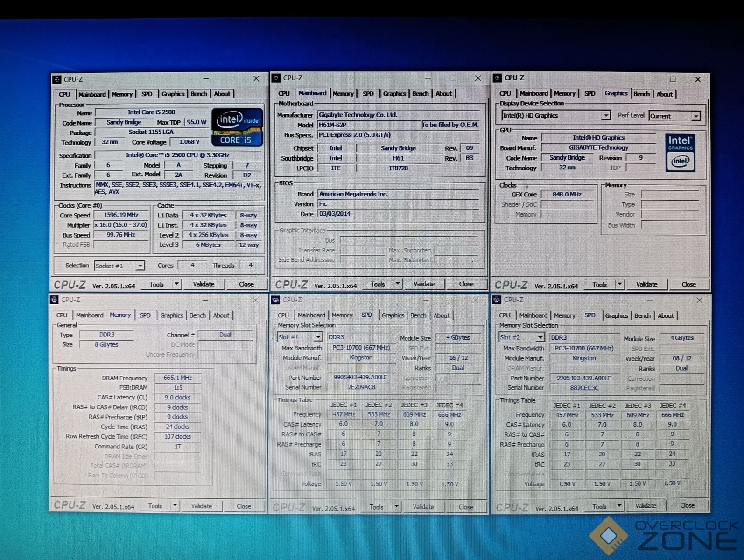Select Graphics tab in SPD Slot #1 window
Screen dimensions: 744x560
(x=393, y=315)
